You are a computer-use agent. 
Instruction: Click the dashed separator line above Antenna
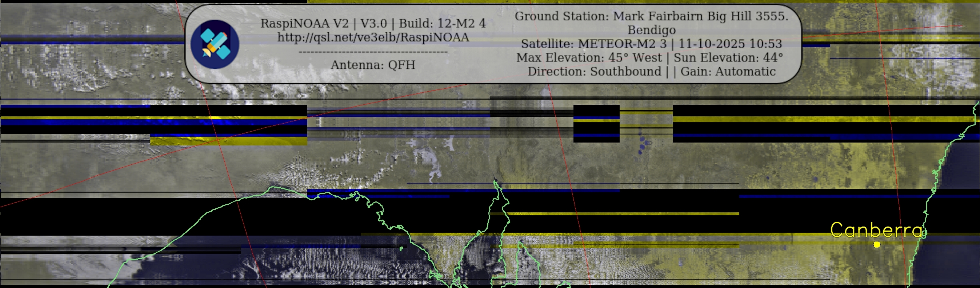[x=373, y=52]
